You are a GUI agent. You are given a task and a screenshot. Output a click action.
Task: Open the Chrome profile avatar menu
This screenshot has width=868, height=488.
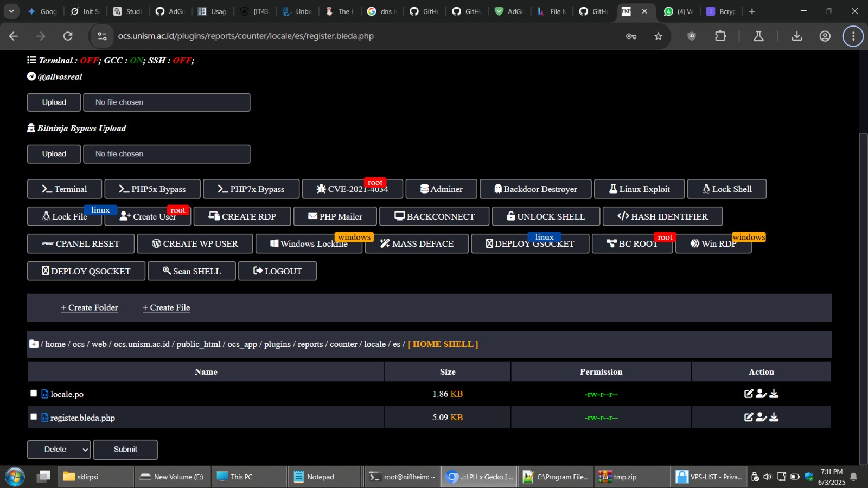click(x=825, y=36)
